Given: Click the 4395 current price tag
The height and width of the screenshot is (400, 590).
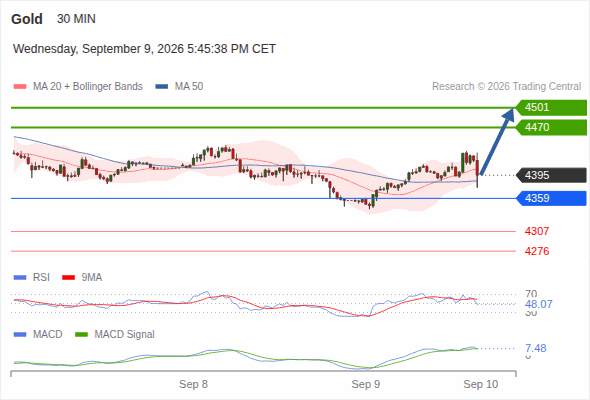Looking at the screenshot, I should coord(551,175).
